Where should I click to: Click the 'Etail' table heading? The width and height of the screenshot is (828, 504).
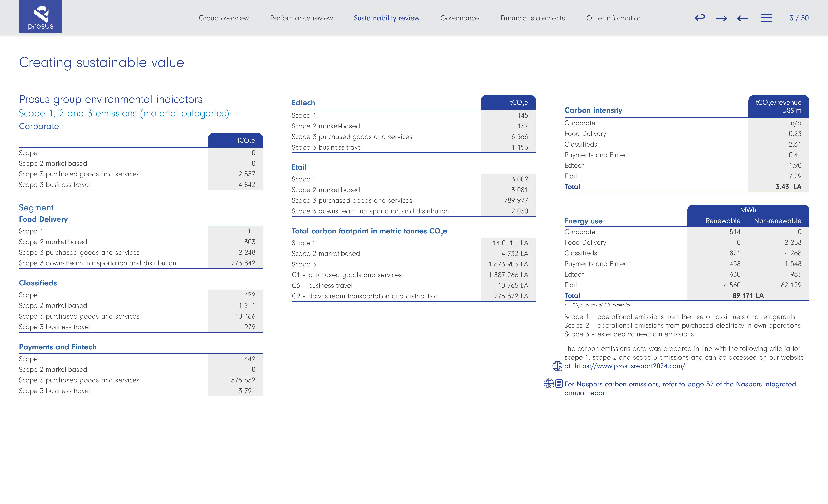tap(299, 167)
